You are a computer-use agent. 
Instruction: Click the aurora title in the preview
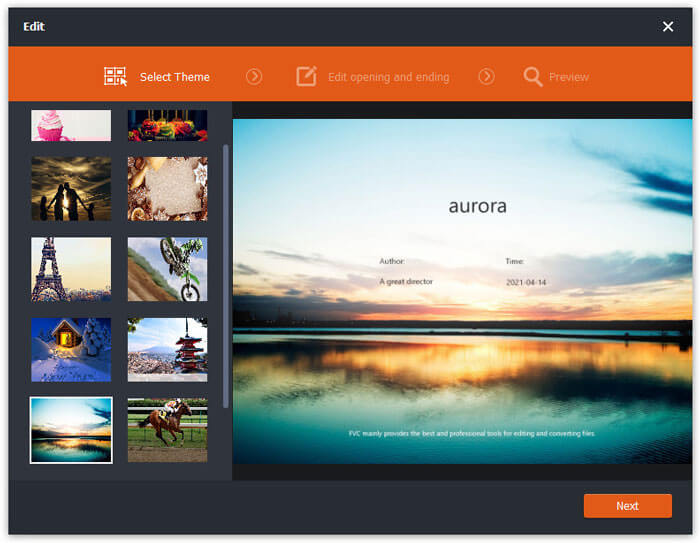click(477, 207)
